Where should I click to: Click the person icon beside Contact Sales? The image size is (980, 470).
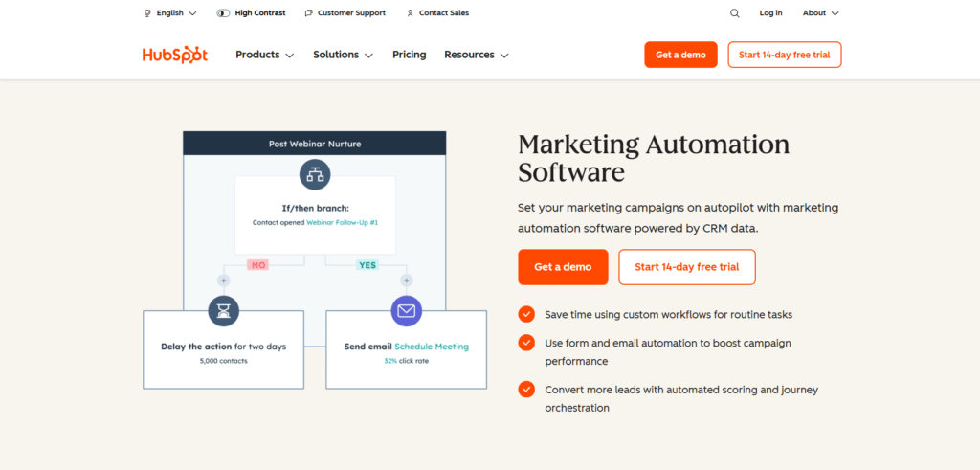pyautogui.click(x=410, y=13)
